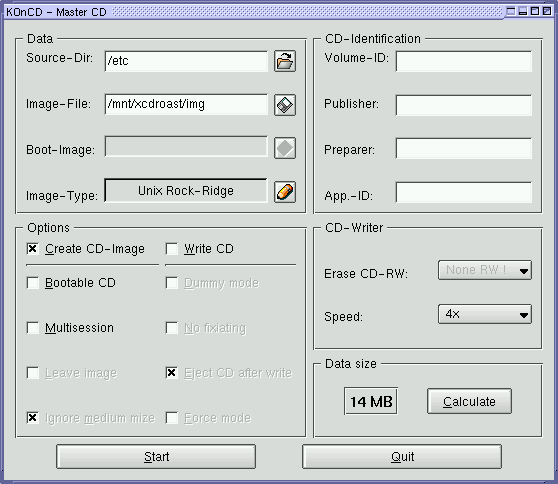558x484 pixels.
Task: Enable the Write CD checkbox
Action: 172,249
